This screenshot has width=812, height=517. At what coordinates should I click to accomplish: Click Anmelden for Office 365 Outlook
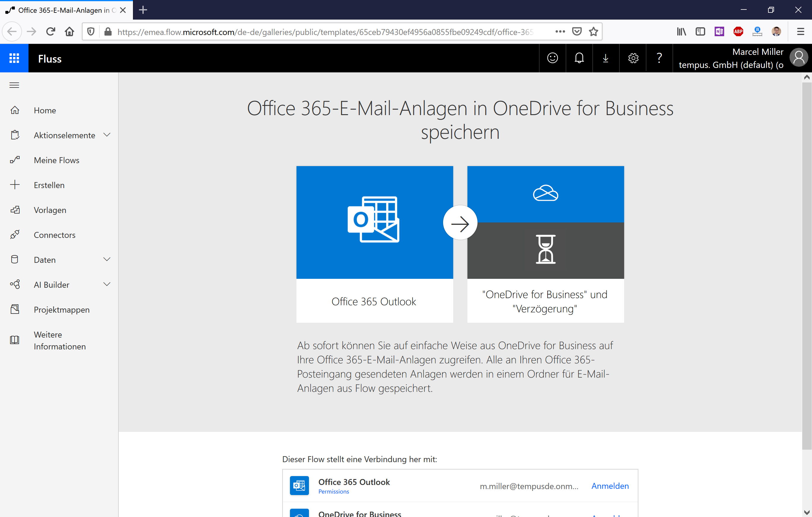(x=610, y=486)
